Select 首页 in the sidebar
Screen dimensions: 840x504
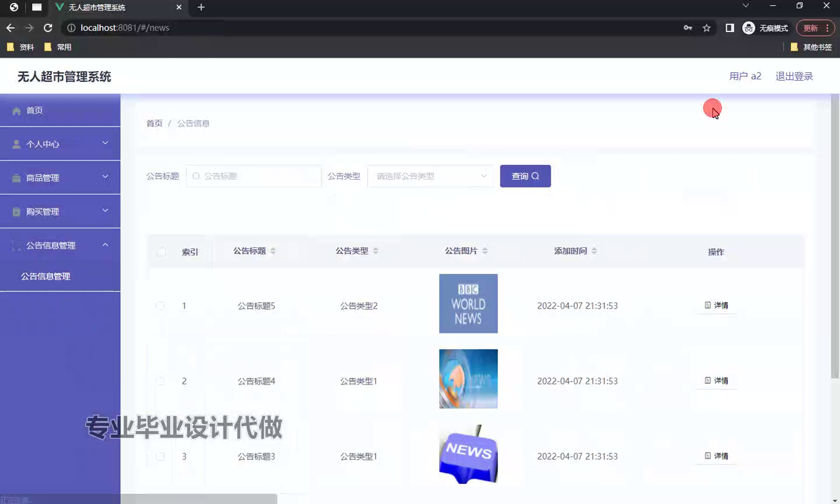coord(60,110)
